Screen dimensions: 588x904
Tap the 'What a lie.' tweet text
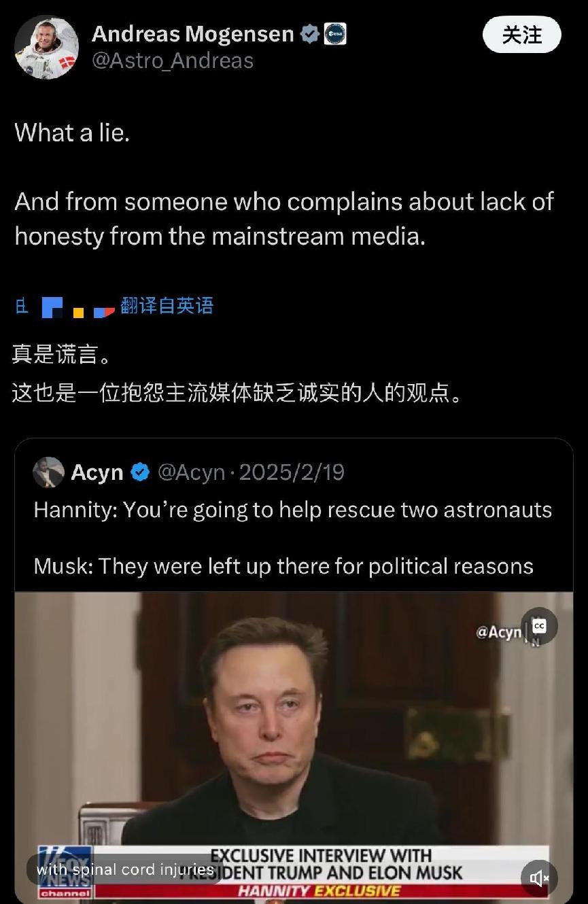72,133
